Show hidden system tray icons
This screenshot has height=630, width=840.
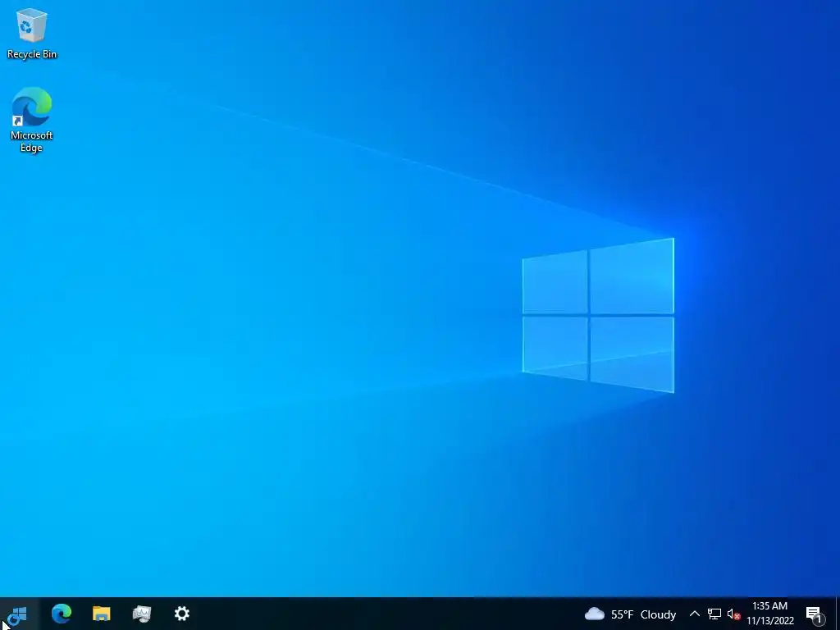(x=694, y=614)
